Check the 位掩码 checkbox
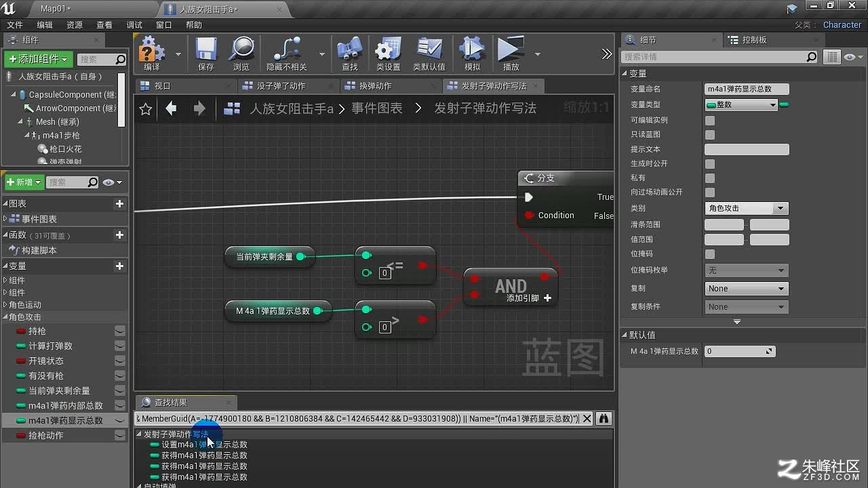The image size is (868, 488). pos(710,253)
